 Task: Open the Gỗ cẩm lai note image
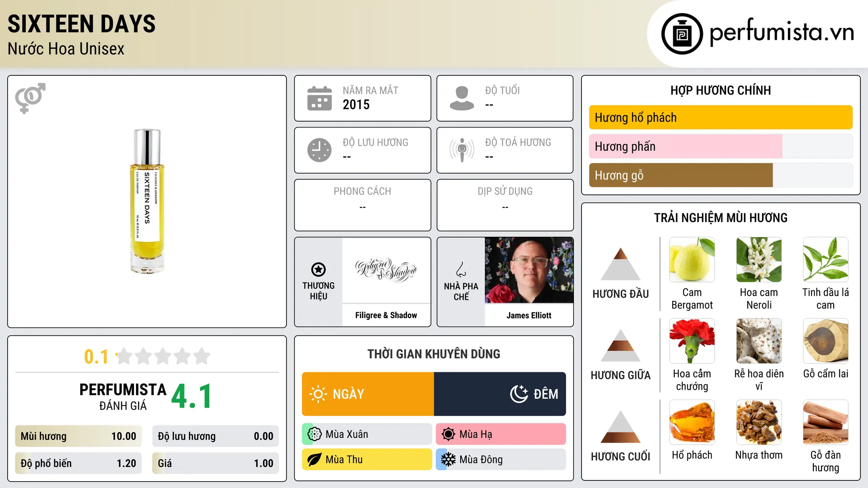click(x=826, y=341)
